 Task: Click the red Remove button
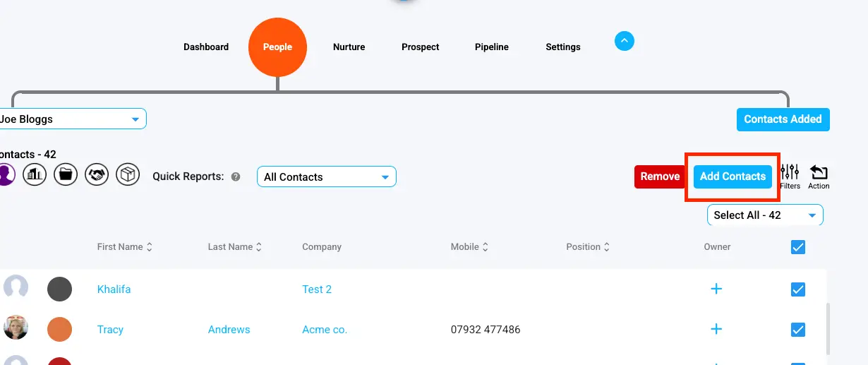[x=660, y=176]
